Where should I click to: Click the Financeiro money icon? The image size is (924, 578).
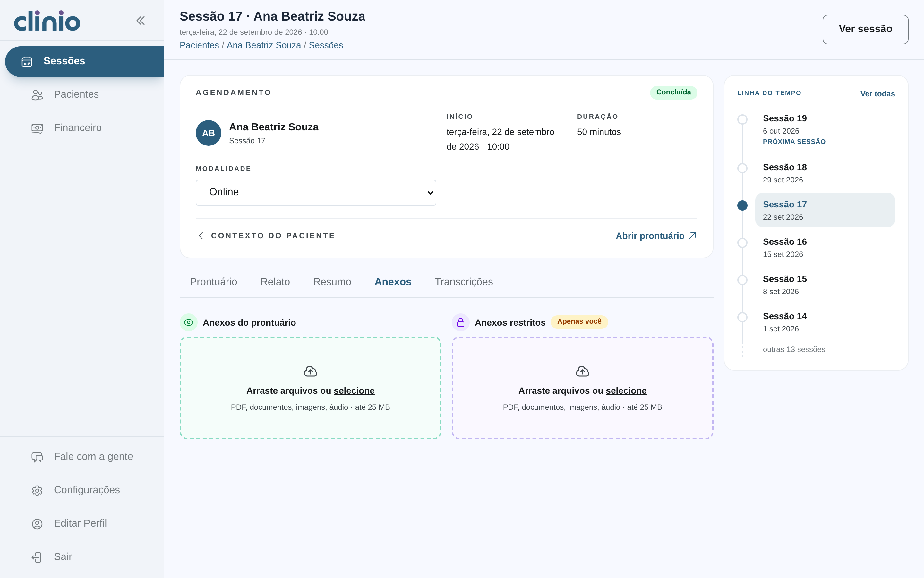(37, 128)
